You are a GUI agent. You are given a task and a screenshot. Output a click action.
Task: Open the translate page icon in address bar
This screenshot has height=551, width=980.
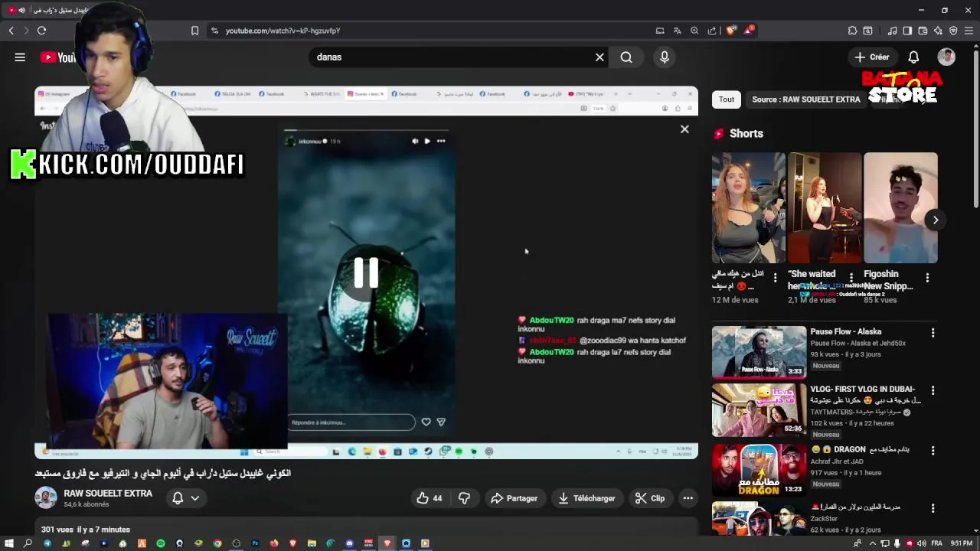[x=677, y=31]
